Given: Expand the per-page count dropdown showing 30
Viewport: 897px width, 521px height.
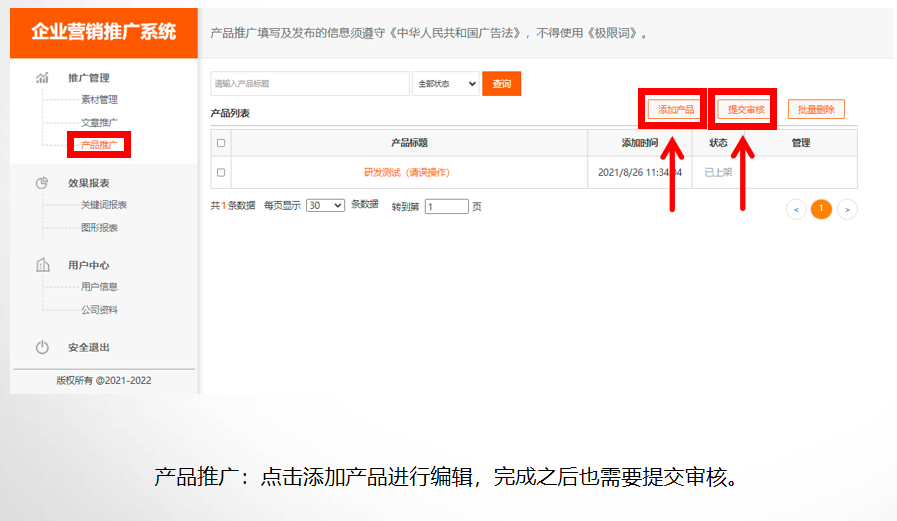Looking at the screenshot, I should coord(325,205).
